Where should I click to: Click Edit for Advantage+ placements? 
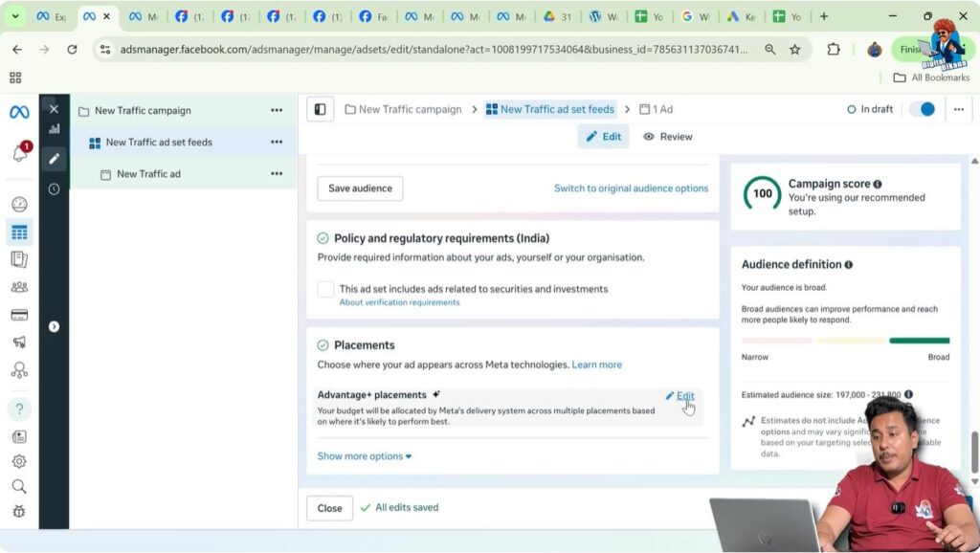coord(680,396)
